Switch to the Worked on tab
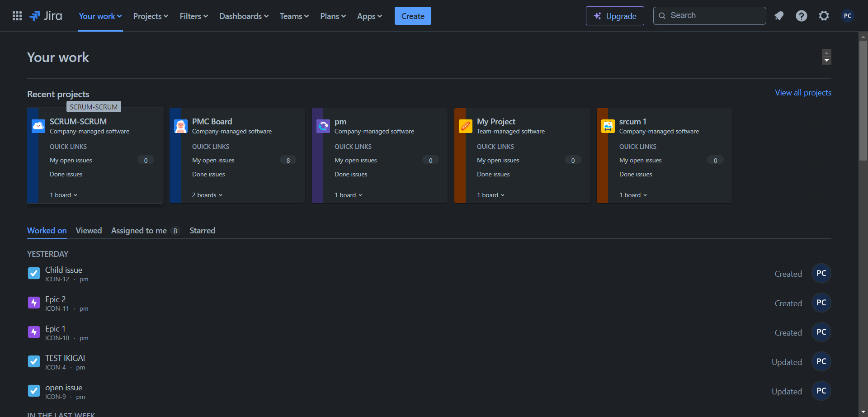868x417 pixels. [47, 231]
